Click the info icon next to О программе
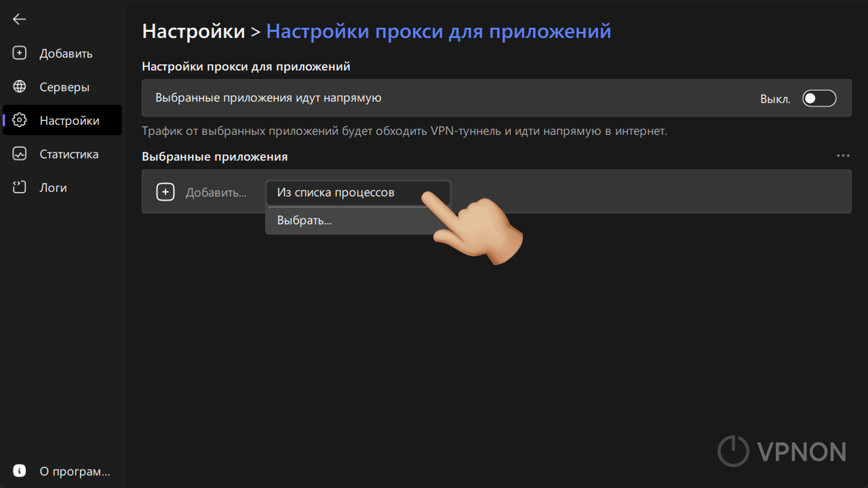The width and height of the screenshot is (868, 488). (19, 470)
